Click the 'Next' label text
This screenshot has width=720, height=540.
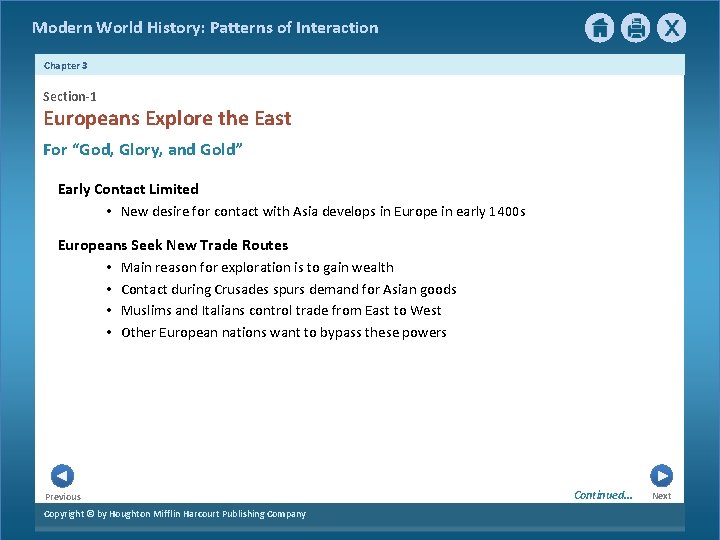tap(662, 496)
